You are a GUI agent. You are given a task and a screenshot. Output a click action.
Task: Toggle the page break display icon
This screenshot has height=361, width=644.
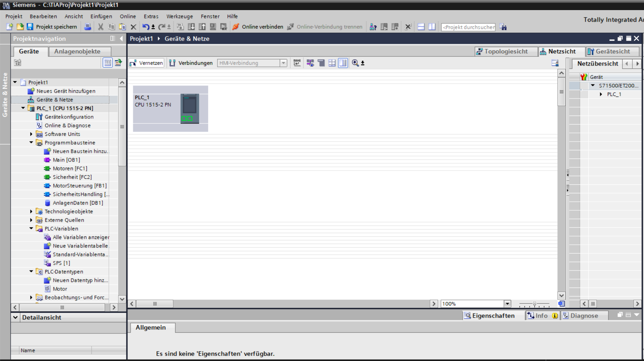(x=332, y=63)
